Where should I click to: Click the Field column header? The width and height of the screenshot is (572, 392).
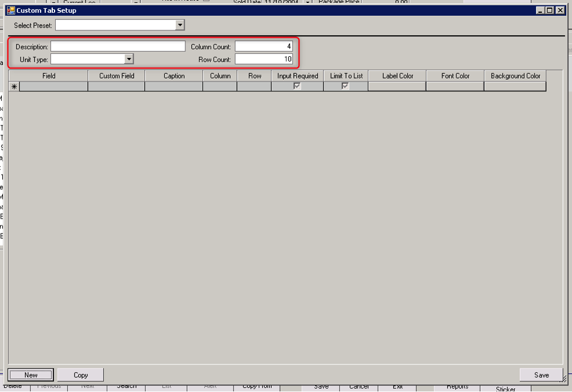(x=49, y=76)
